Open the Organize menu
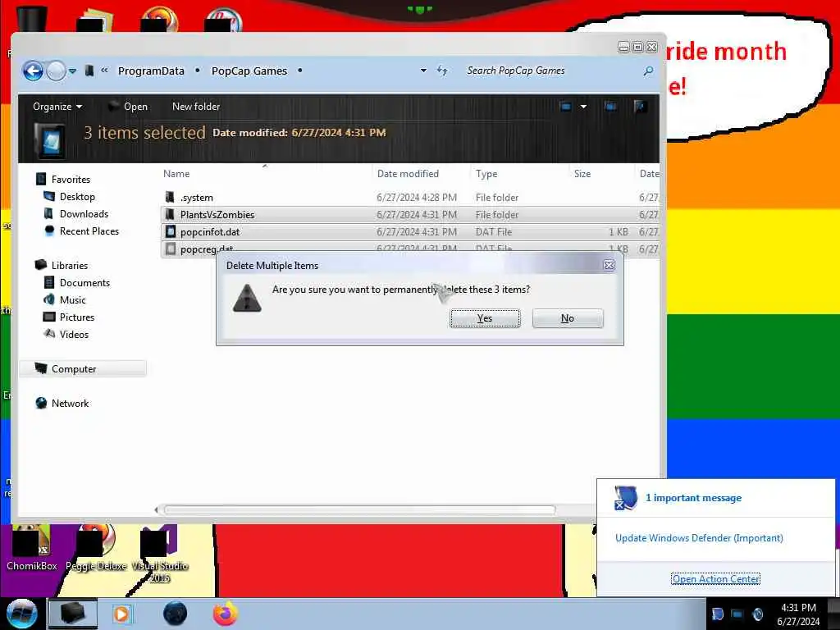840x630 pixels. [x=57, y=107]
